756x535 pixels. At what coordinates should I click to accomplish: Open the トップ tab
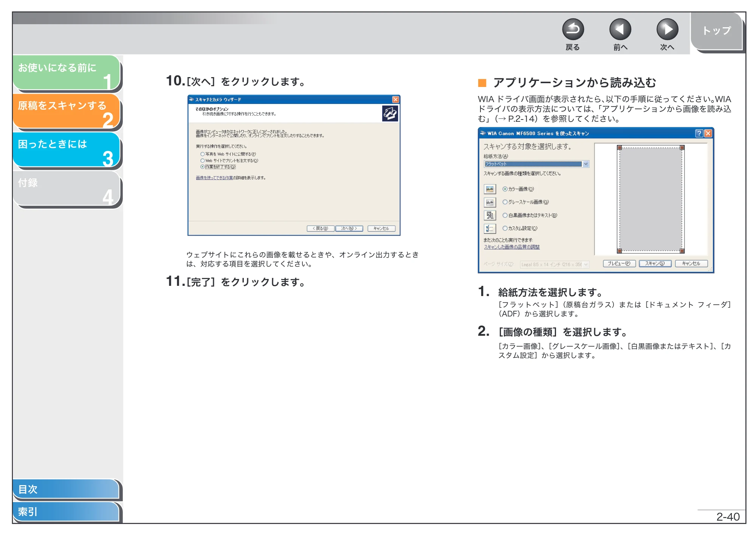717,31
